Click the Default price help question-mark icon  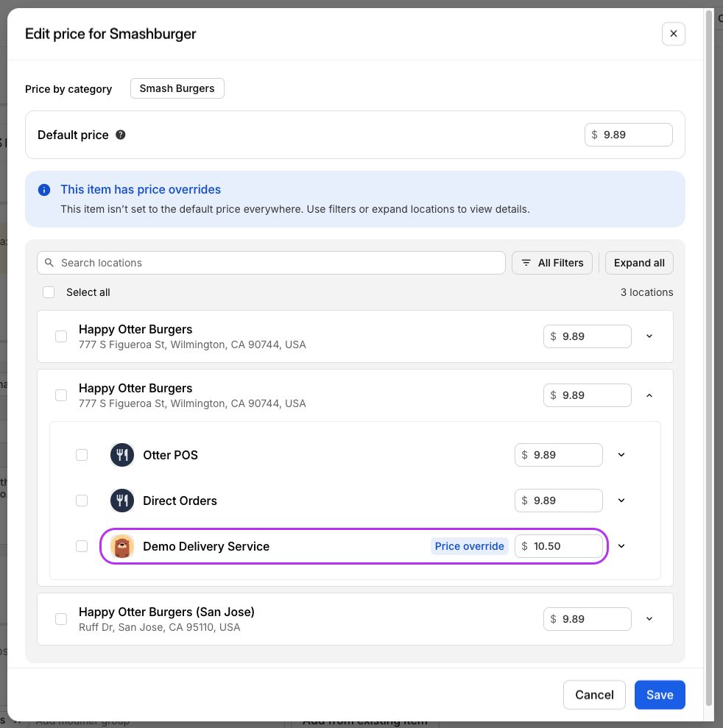[x=121, y=135]
